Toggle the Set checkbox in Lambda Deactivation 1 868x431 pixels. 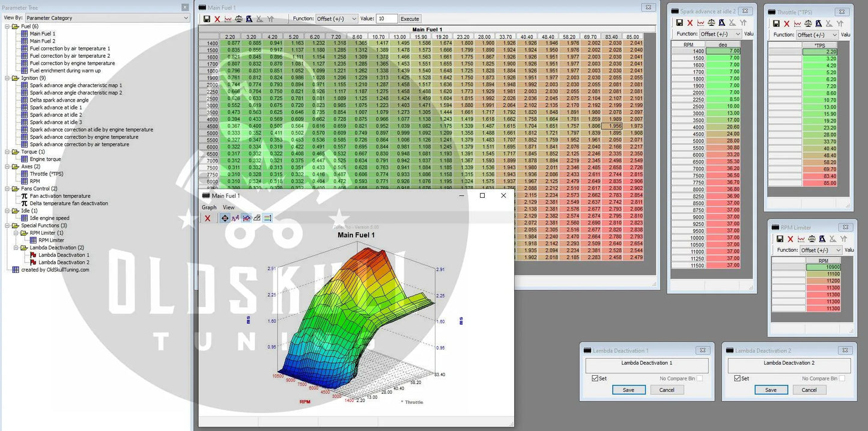[595, 379]
